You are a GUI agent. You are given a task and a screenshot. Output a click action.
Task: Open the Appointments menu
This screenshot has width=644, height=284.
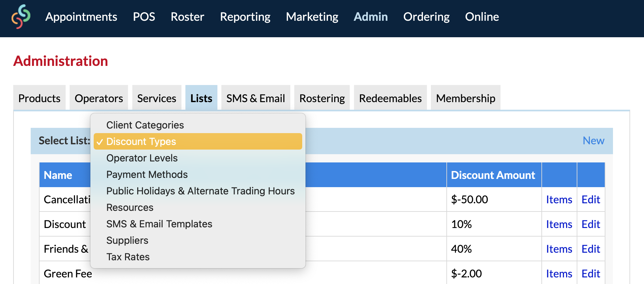81,17
